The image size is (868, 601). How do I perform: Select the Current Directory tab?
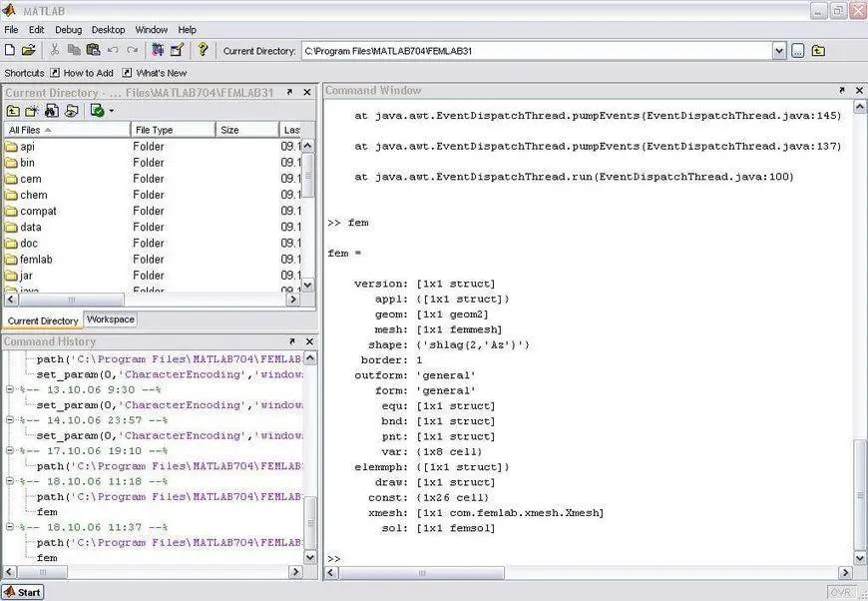click(43, 320)
